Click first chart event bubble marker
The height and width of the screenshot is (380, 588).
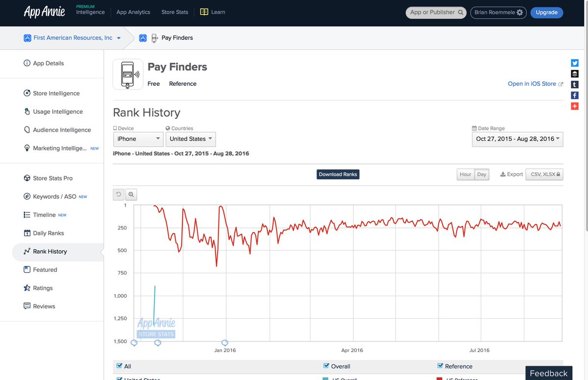point(134,343)
